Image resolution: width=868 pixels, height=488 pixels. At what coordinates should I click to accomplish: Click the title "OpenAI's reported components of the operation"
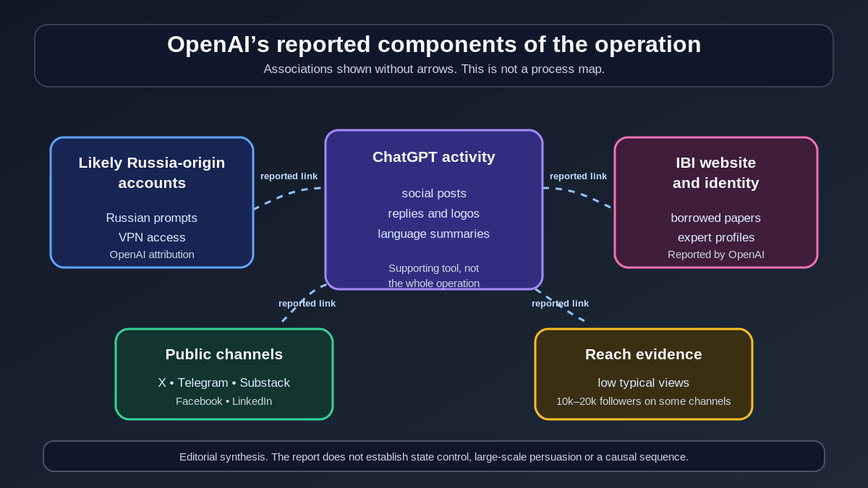pyautogui.click(x=434, y=44)
